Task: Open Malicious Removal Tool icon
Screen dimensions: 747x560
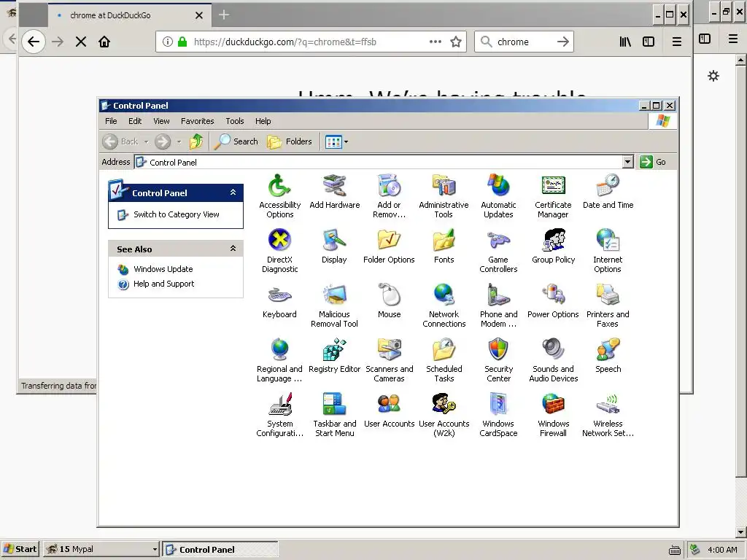Action: pyautogui.click(x=334, y=306)
